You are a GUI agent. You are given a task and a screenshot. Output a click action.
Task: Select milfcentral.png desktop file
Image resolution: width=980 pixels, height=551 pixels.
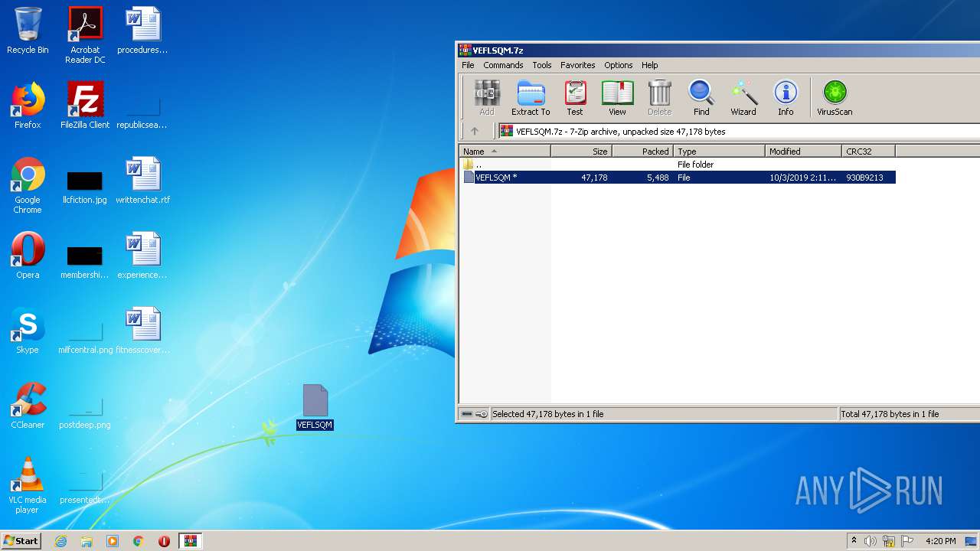pyautogui.click(x=85, y=337)
